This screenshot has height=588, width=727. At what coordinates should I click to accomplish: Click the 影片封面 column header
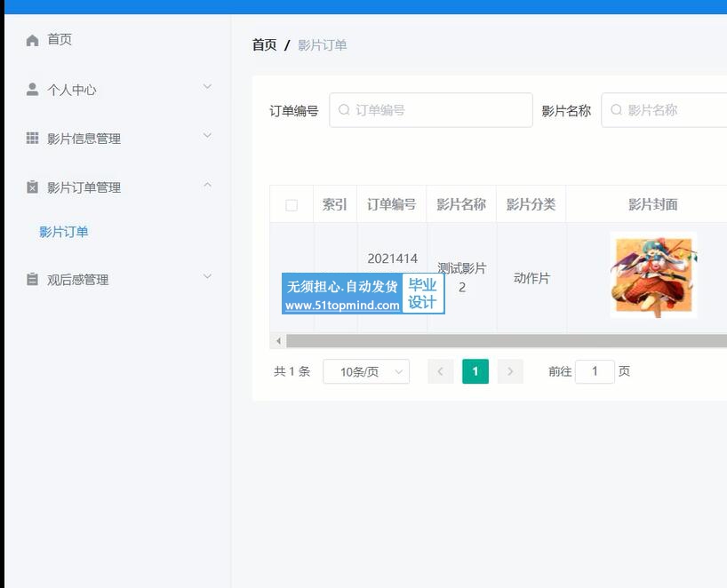[653, 204]
